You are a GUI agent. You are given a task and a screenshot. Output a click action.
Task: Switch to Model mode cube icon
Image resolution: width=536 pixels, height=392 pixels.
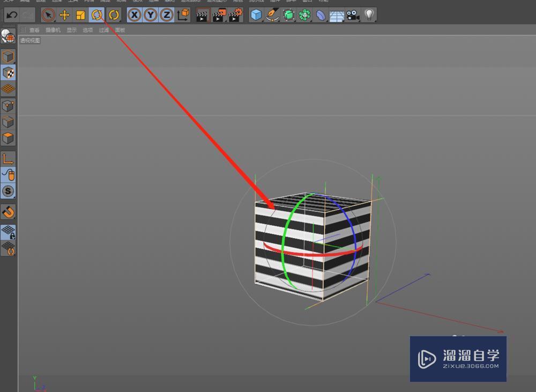pos(8,56)
